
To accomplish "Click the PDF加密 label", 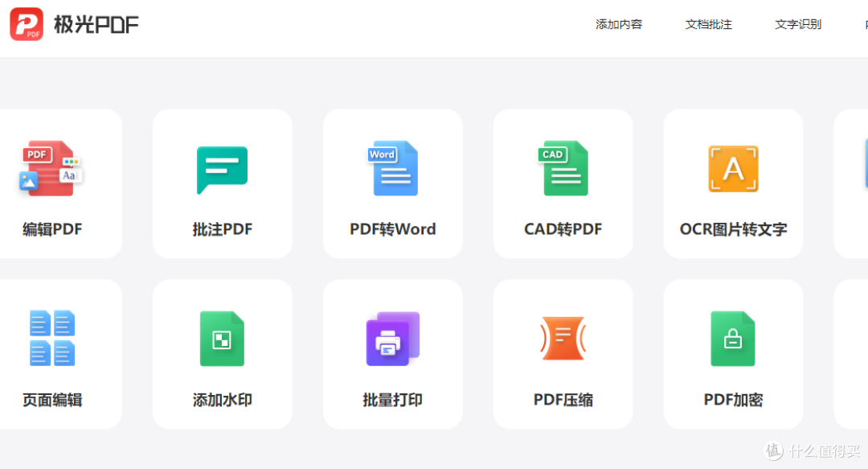I will pyautogui.click(x=733, y=400).
